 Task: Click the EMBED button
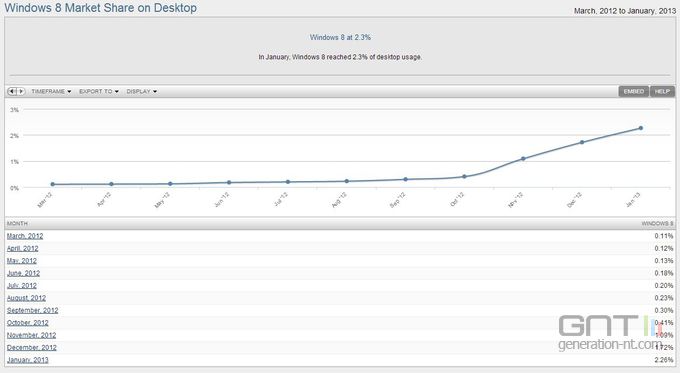tap(634, 92)
